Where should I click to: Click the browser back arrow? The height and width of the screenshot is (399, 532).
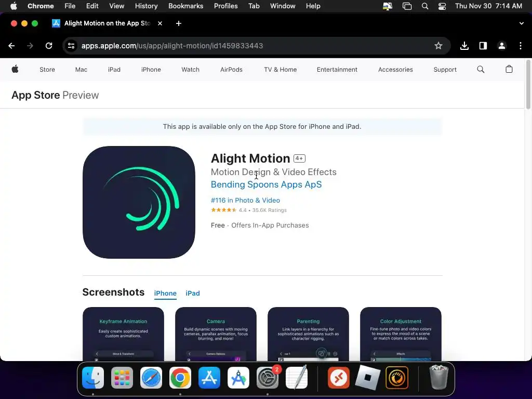(11, 46)
